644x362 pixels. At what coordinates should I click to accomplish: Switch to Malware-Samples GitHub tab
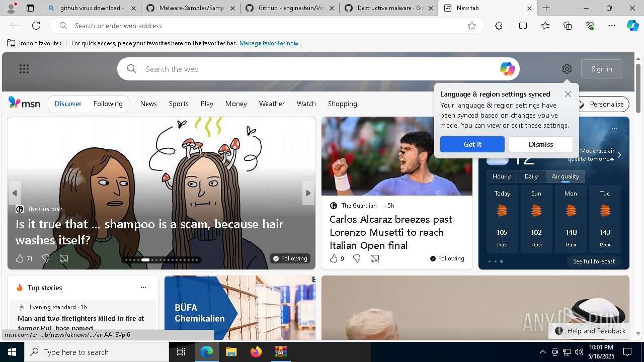pyautogui.click(x=190, y=8)
